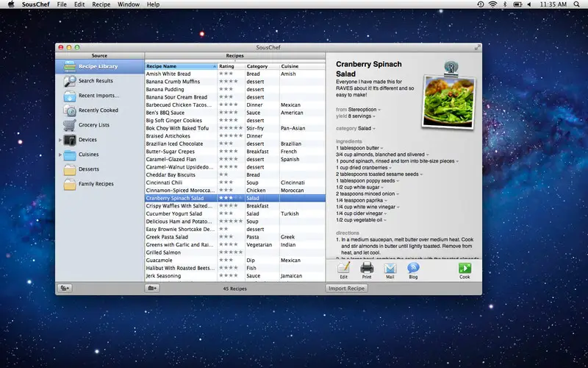Open the Recipe menu
588x368 pixels.
click(101, 4)
